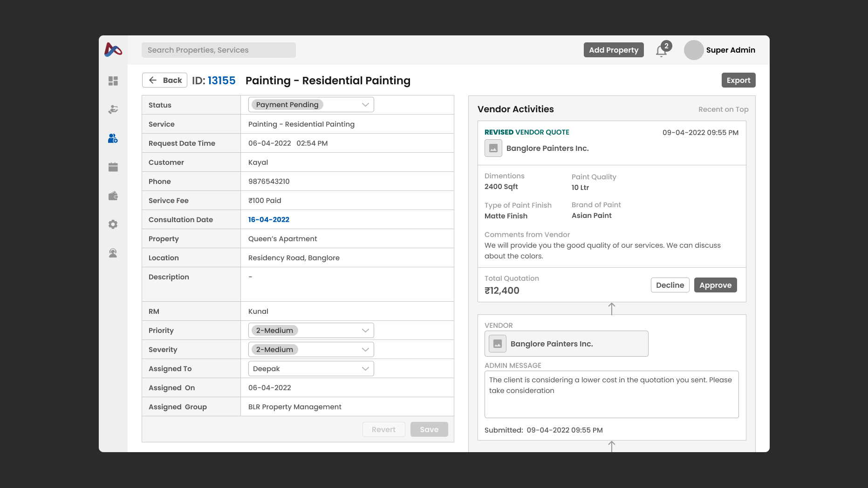
Task: Click the Export button
Action: [738, 80]
